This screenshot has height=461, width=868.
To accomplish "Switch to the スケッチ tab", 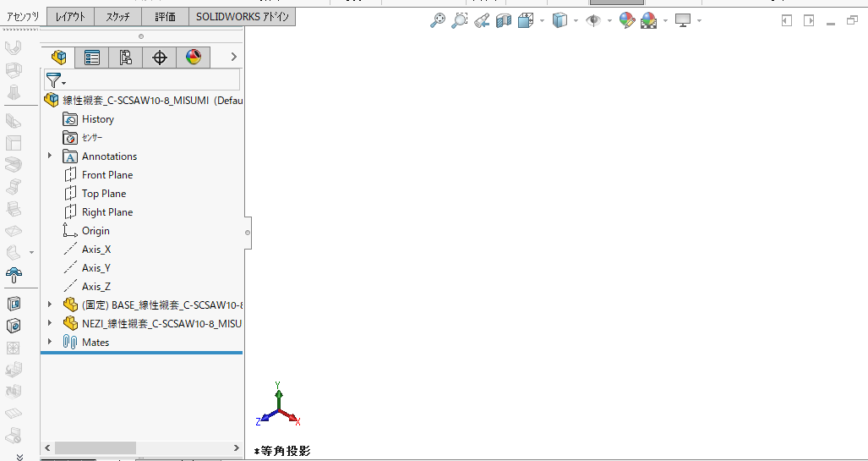I will (117, 17).
